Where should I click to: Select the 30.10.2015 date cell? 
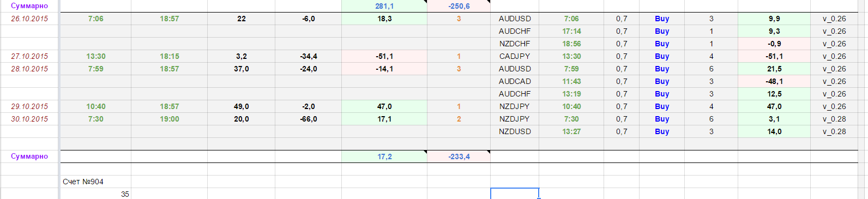[29, 119]
